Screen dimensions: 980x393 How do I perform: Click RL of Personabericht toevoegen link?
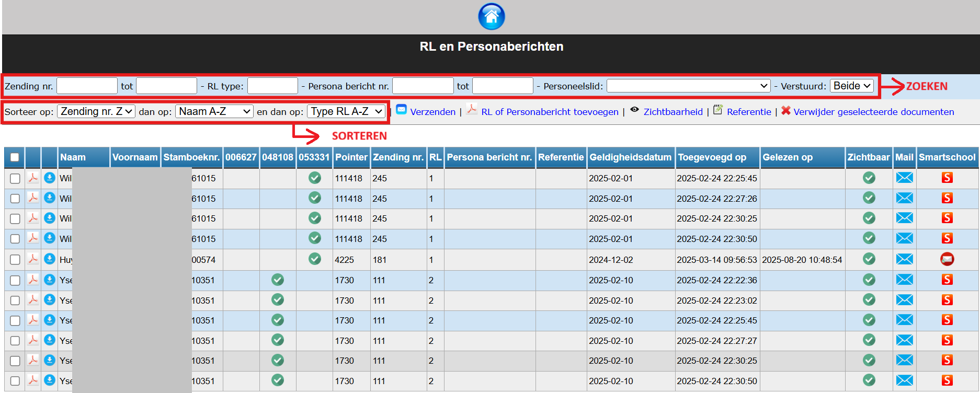click(549, 112)
